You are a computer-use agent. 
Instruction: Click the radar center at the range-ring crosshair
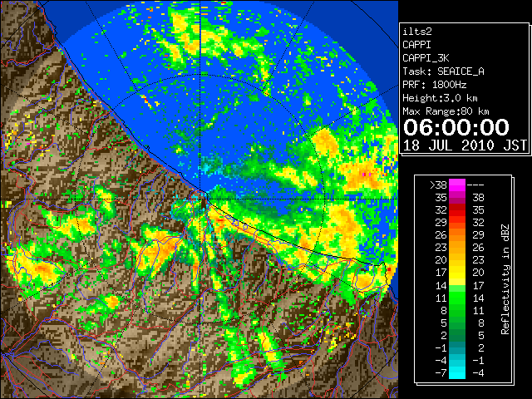point(200,199)
